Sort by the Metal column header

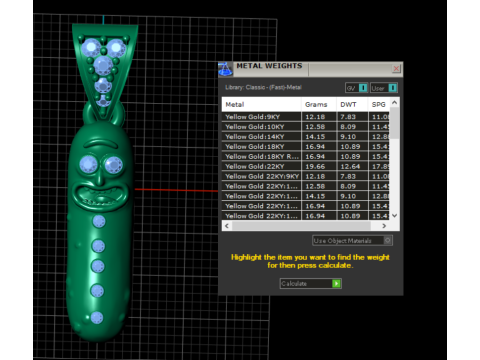[x=261, y=104]
